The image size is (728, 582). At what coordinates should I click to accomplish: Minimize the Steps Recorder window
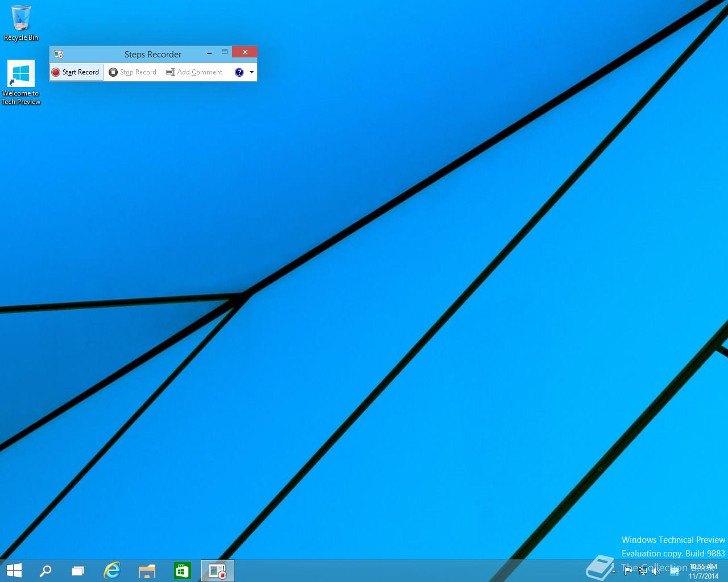point(209,53)
